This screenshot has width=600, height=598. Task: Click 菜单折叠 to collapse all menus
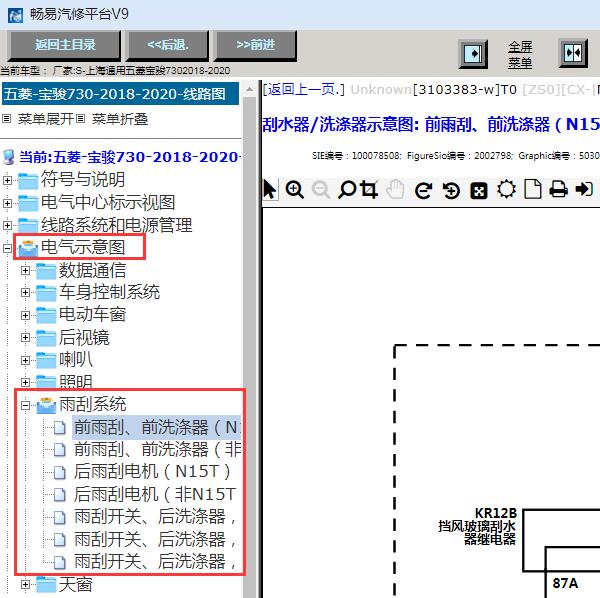pos(120,119)
